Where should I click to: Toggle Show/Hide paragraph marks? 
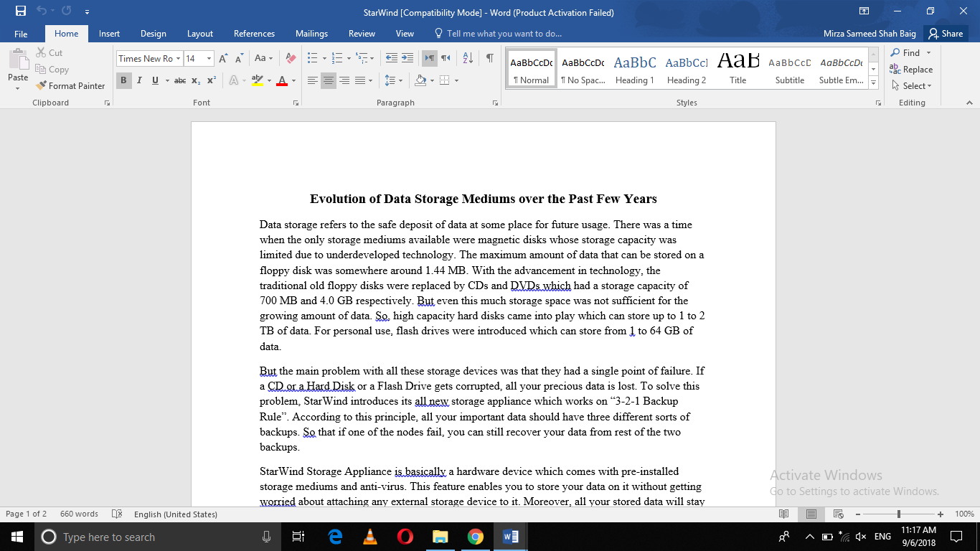[489, 58]
